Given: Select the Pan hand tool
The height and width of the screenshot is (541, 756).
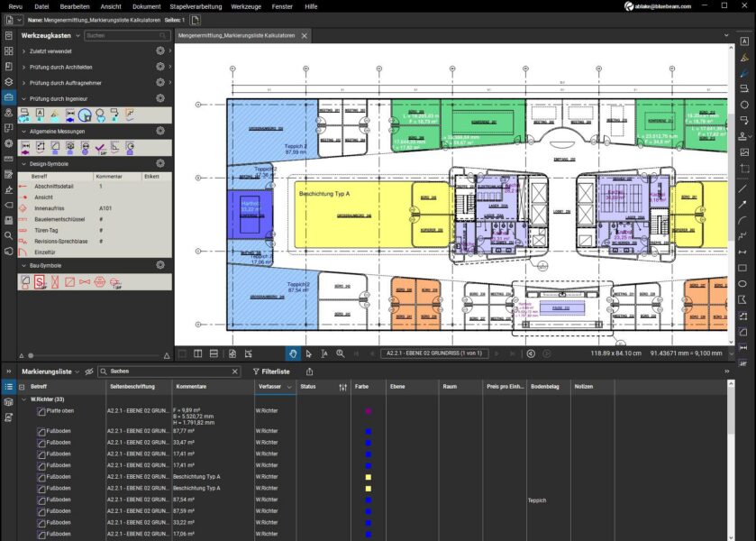Looking at the screenshot, I should [293, 353].
